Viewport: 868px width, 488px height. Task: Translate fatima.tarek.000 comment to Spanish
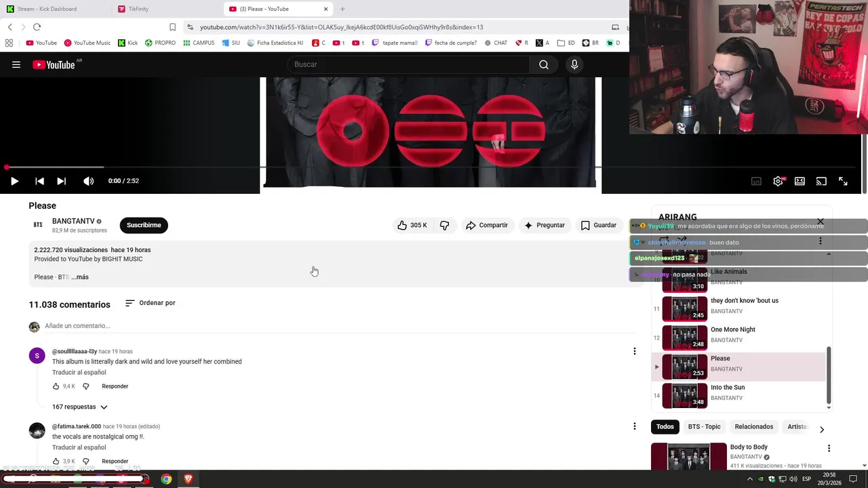coord(79,447)
